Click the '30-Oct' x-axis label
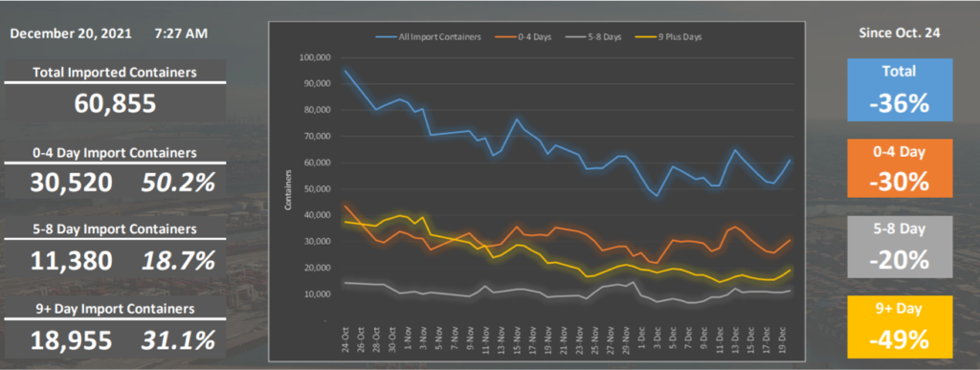 point(391,340)
